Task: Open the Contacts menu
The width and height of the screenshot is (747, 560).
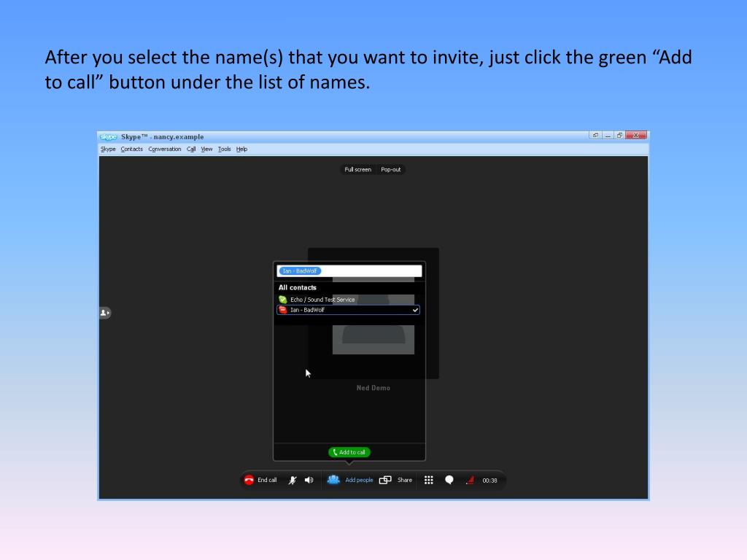Action: 131,149
